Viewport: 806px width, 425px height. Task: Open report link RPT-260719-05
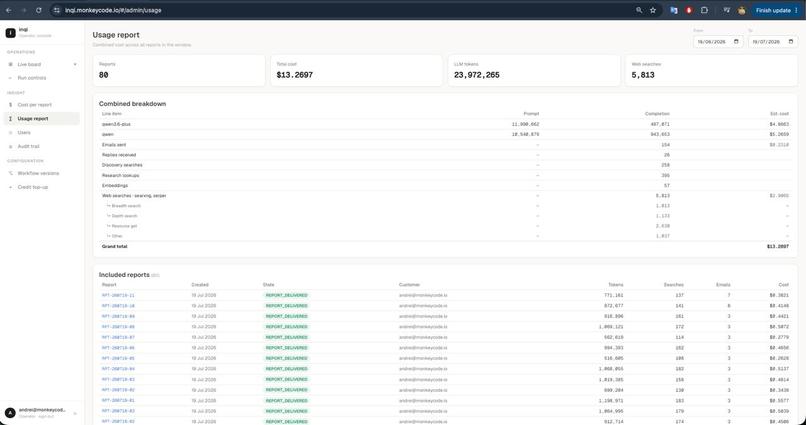click(x=118, y=359)
